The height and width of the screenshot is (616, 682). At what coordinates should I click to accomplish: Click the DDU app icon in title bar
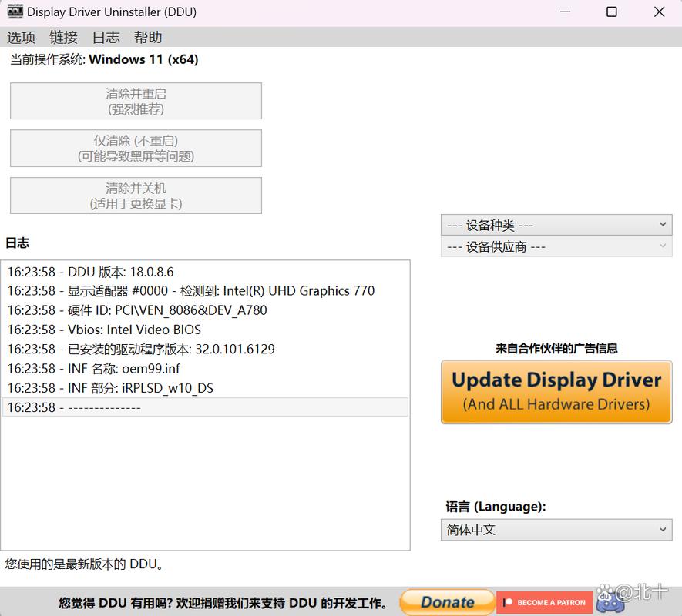tap(15, 12)
